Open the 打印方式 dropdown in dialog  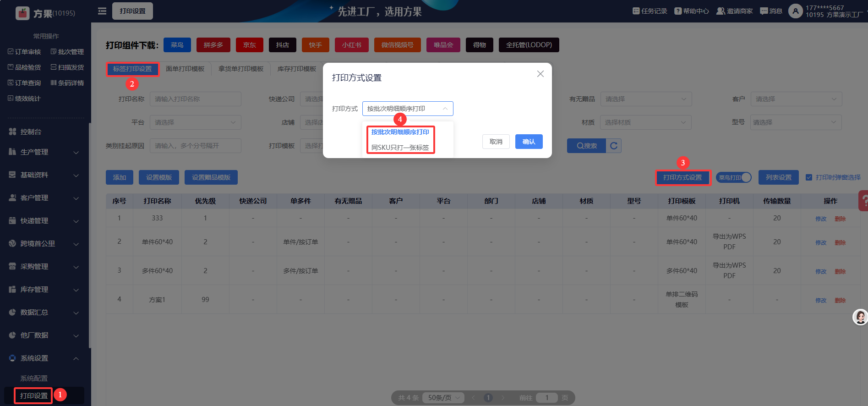pos(408,109)
